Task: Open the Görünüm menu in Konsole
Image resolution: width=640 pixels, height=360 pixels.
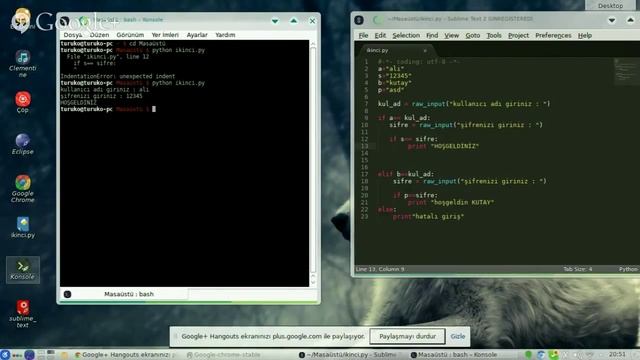Action: pyautogui.click(x=130, y=35)
